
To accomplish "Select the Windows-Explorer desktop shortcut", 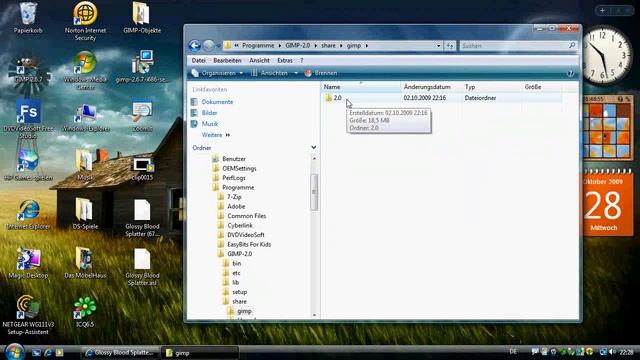I will click(x=85, y=112).
